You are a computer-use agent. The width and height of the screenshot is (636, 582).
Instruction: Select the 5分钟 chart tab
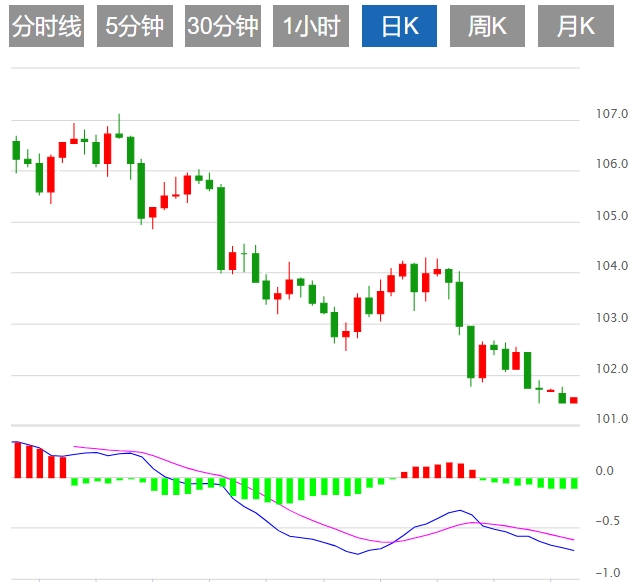tap(135, 26)
